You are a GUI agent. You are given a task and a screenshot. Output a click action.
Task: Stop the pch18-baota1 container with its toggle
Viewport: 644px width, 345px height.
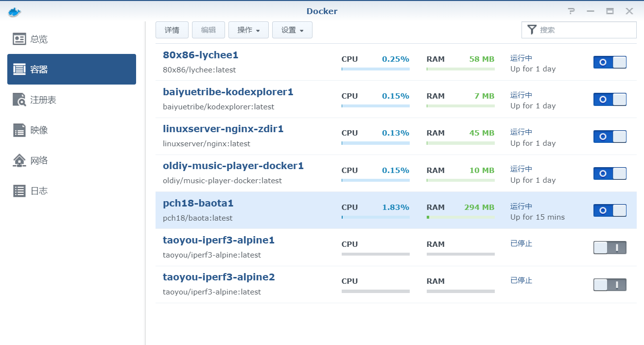609,210
